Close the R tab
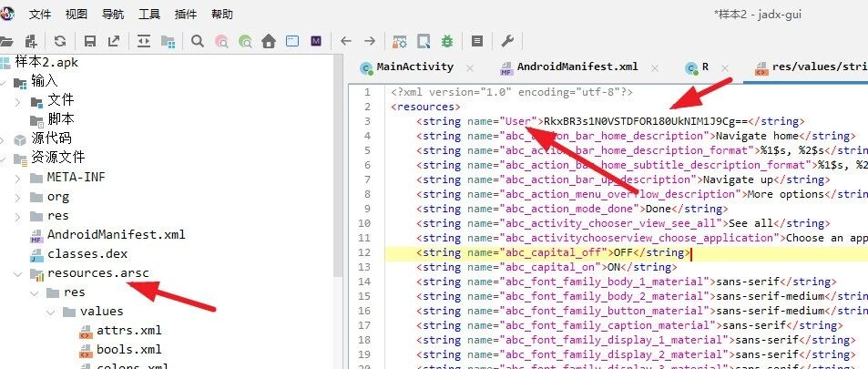This screenshot has width=868, height=369. pyautogui.click(x=725, y=68)
